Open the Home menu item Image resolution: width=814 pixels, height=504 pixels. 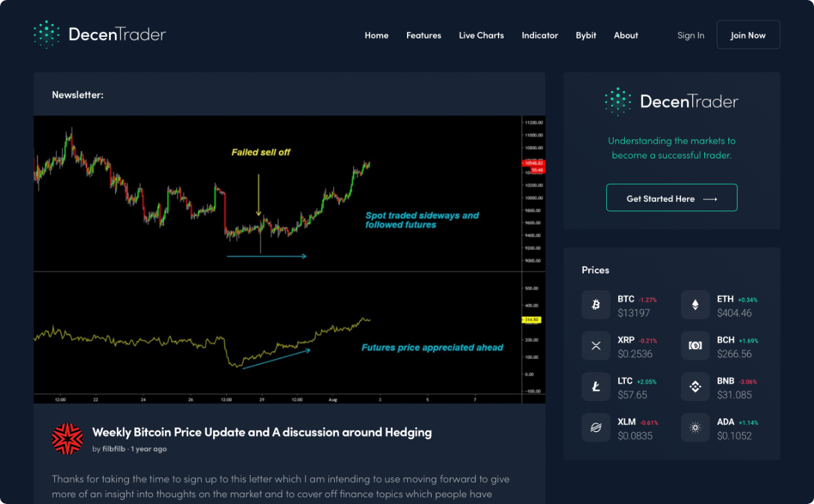tap(376, 35)
